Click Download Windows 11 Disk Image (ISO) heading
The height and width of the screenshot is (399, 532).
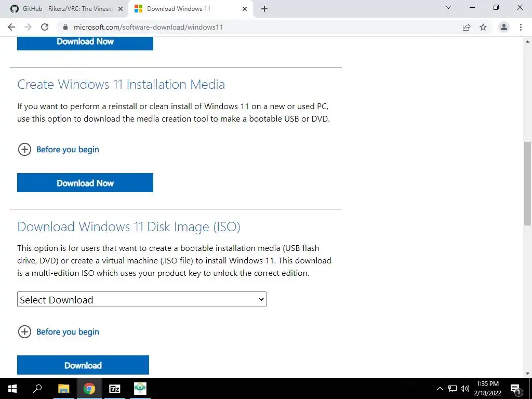tap(129, 227)
